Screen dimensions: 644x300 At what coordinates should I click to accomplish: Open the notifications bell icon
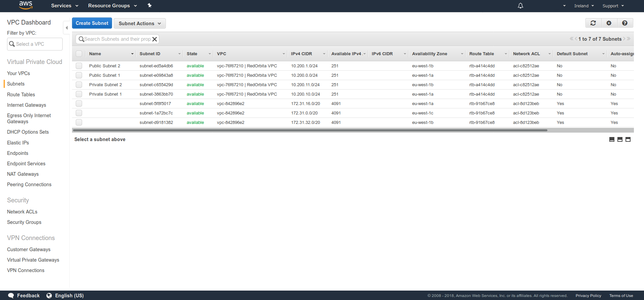520,6
